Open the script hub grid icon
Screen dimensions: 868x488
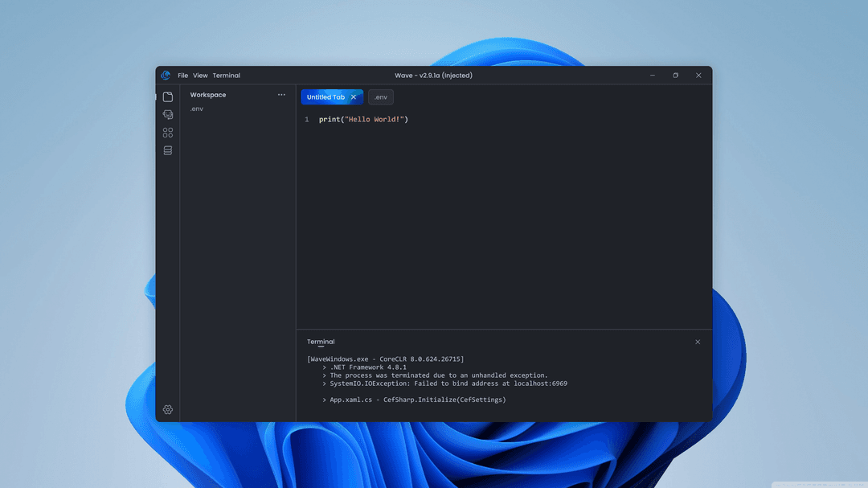[x=167, y=132]
